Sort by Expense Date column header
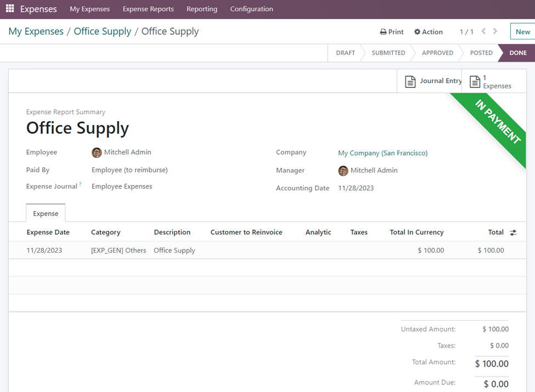The width and height of the screenshot is (535, 392). (x=48, y=232)
